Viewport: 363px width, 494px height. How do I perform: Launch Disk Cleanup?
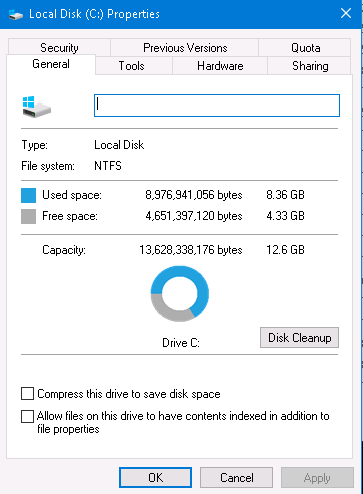coord(299,338)
